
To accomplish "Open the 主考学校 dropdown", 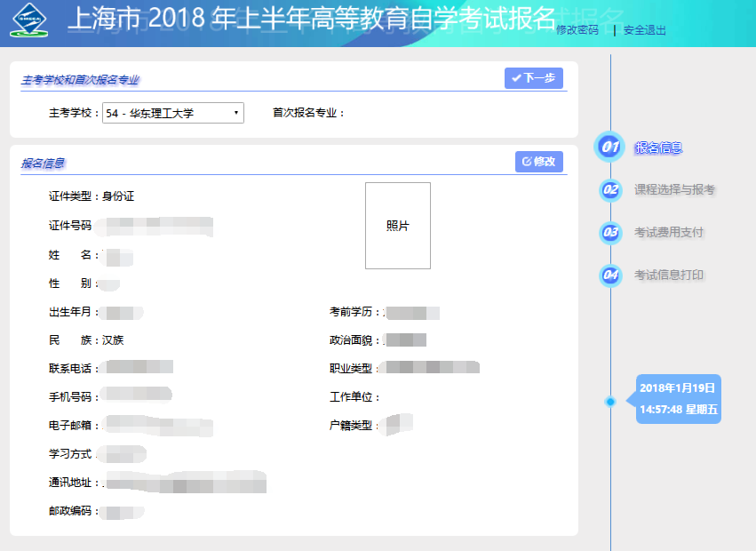I will click(173, 113).
